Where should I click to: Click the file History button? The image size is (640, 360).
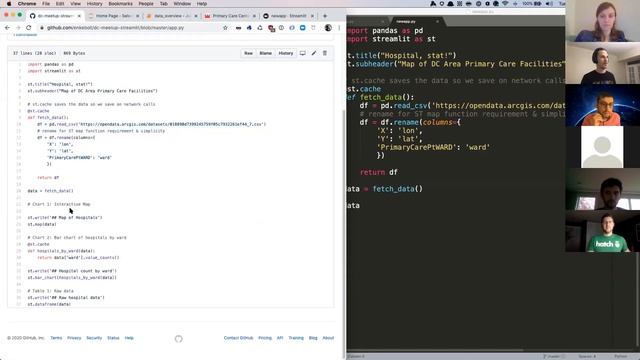click(x=286, y=53)
